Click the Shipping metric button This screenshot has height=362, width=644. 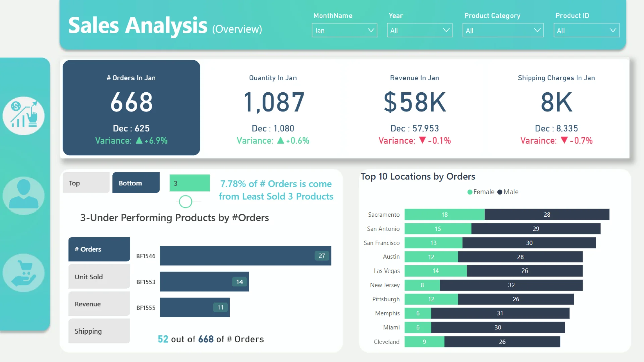click(99, 331)
